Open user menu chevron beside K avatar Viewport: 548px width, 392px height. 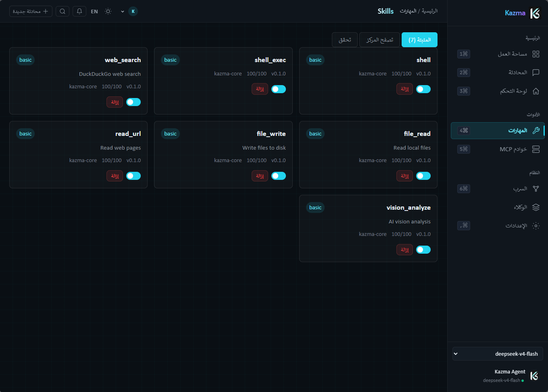click(x=123, y=12)
